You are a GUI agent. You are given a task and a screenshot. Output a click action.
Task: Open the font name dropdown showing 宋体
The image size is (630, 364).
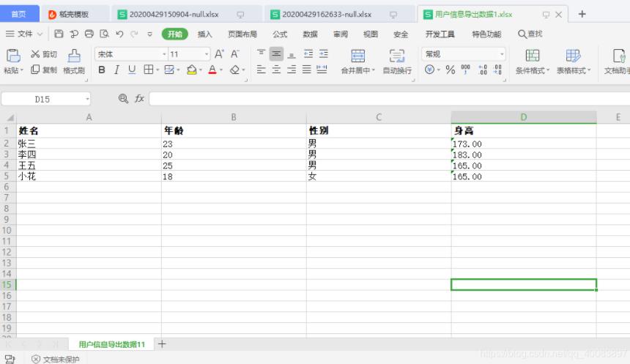(128, 54)
